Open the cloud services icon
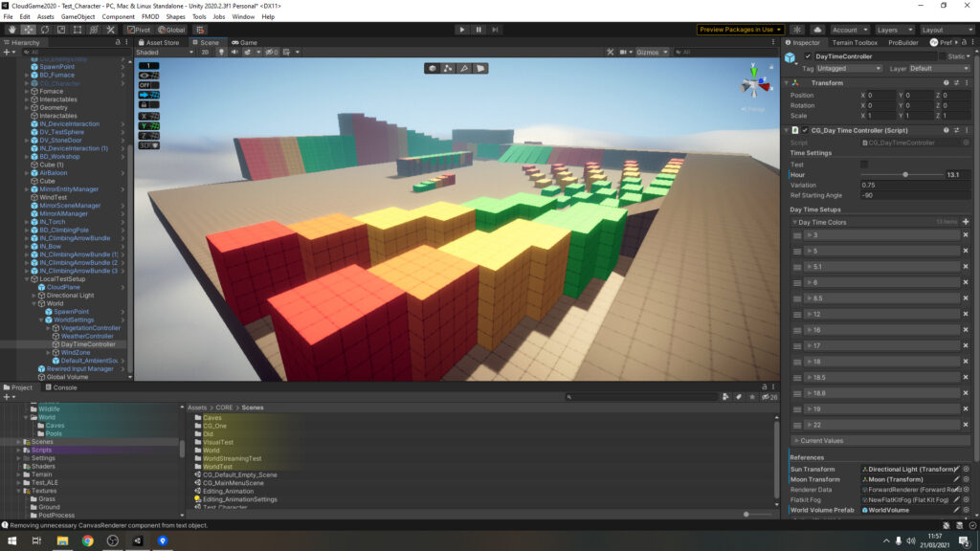Image resolution: width=980 pixels, height=551 pixels. click(x=817, y=30)
